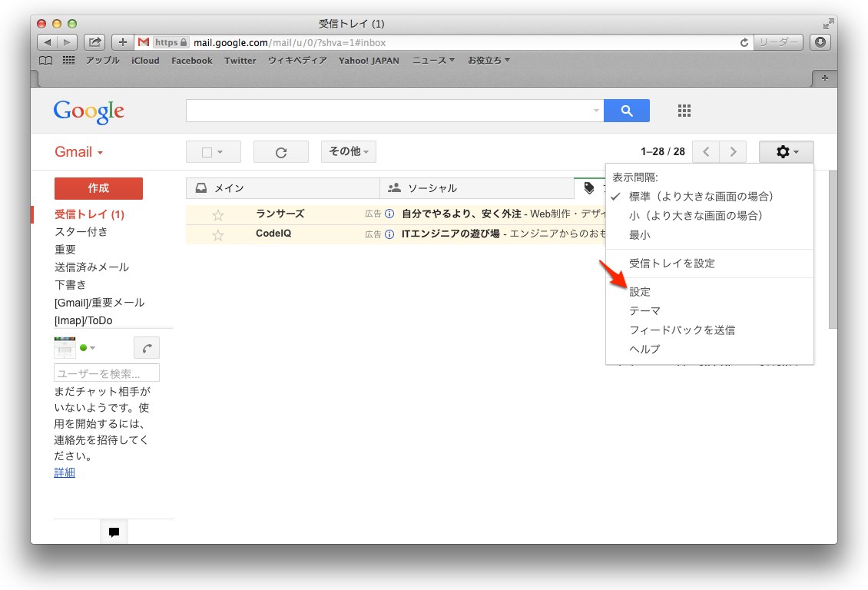Click the plus add-bookmark button beside address bar

pos(123,42)
